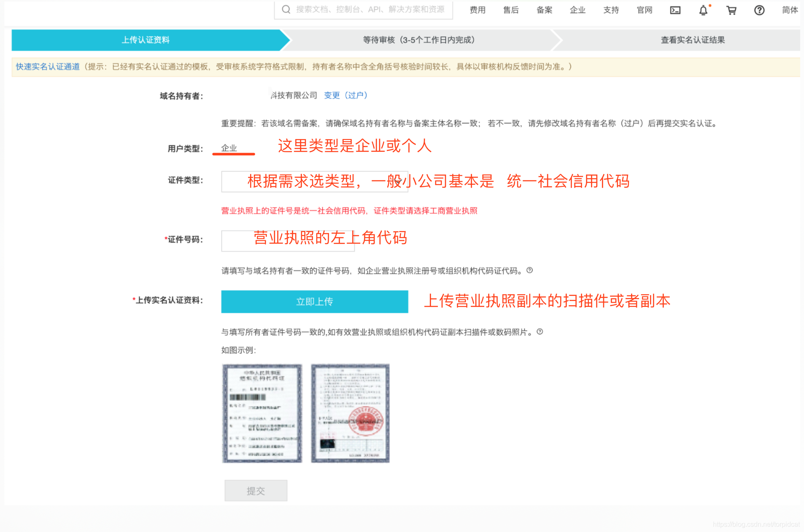
Task: Open the help center question mark icon
Action: pos(759,10)
